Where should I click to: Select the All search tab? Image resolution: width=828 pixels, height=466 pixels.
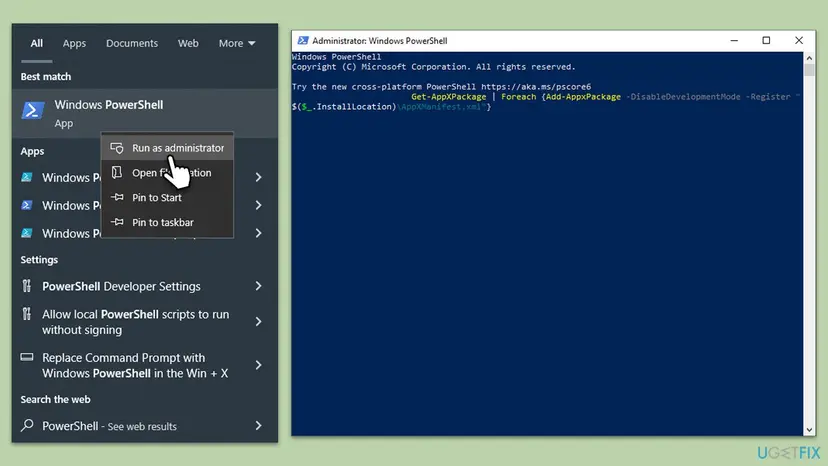(36, 43)
